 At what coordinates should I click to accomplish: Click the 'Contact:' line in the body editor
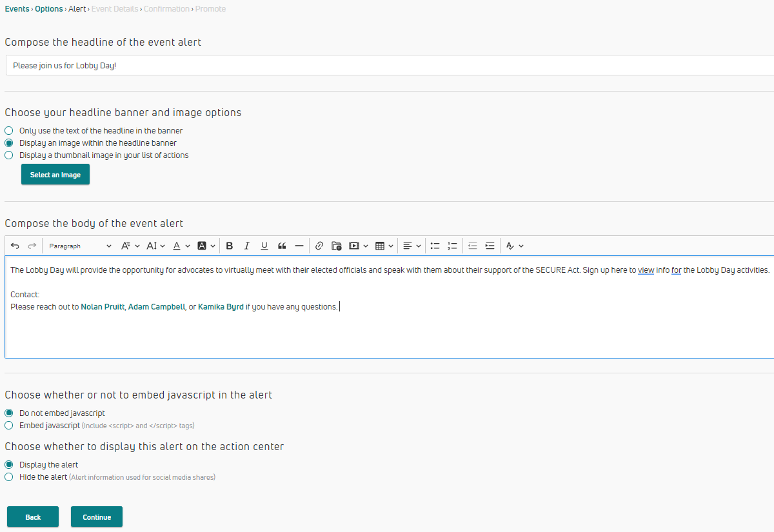tap(25, 295)
